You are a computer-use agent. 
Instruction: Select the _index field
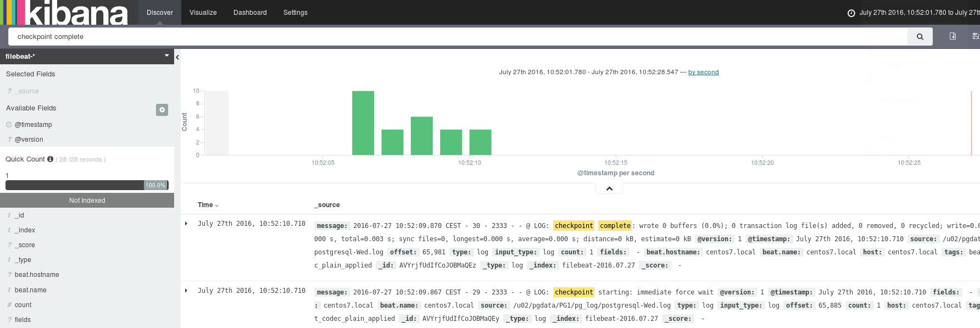click(25, 230)
